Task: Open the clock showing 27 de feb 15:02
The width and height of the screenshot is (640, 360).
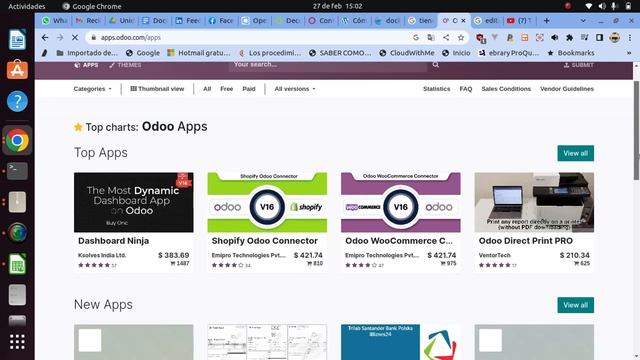Action: [x=338, y=6]
